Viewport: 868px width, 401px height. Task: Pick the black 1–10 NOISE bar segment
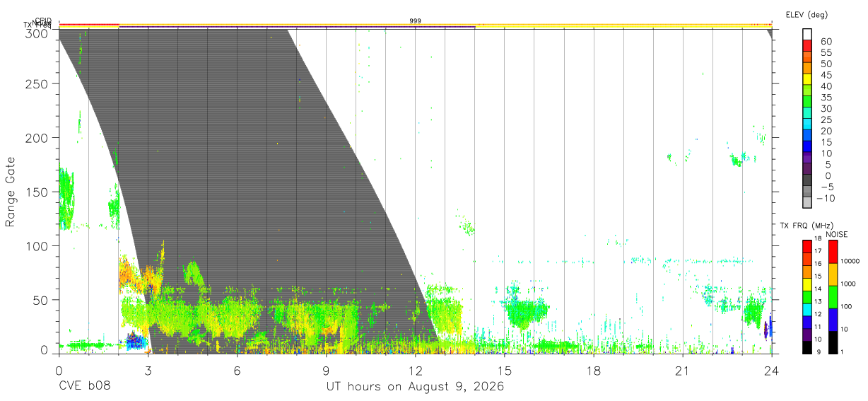[x=833, y=342]
